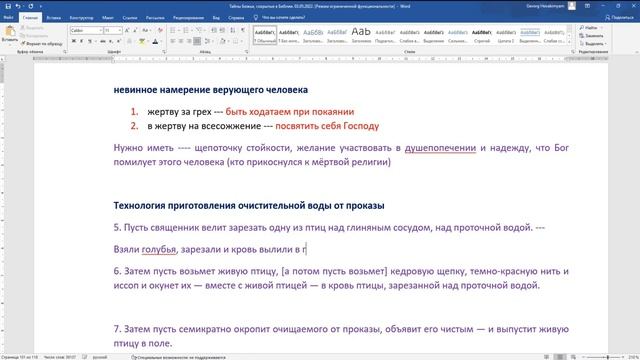The width and height of the screenshot is (640, 360).
Task: Decrease font size with A-down icon
Action: [135, 31]
